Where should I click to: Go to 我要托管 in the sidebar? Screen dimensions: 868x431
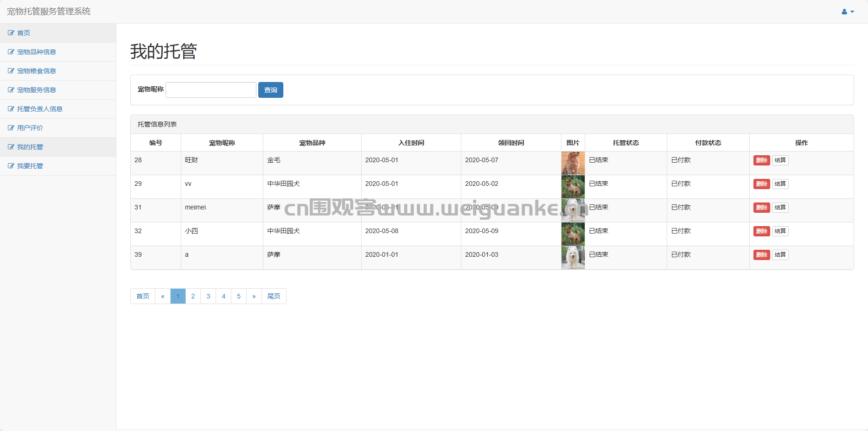click(x=30, y=166)
